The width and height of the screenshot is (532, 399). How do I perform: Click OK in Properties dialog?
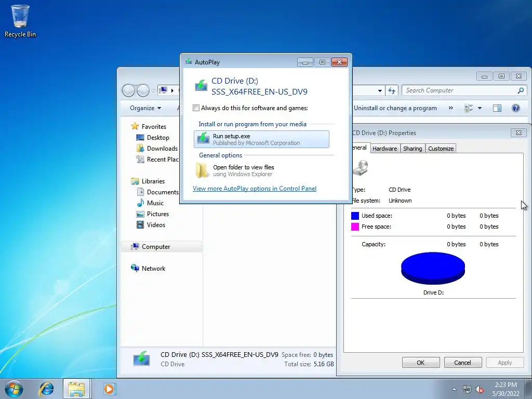(421, 362)
